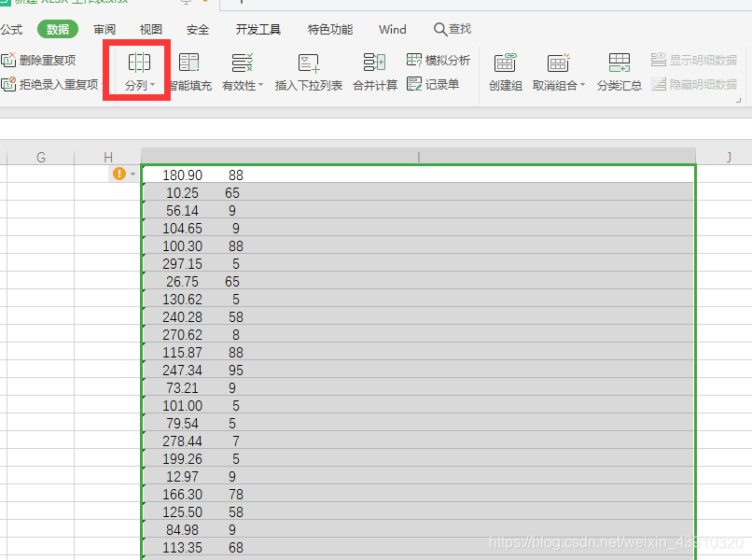The height and width of the screenshot is (560, 752).
Task: Click the search (查找) magnifier icon
Action: coord(439,29)
